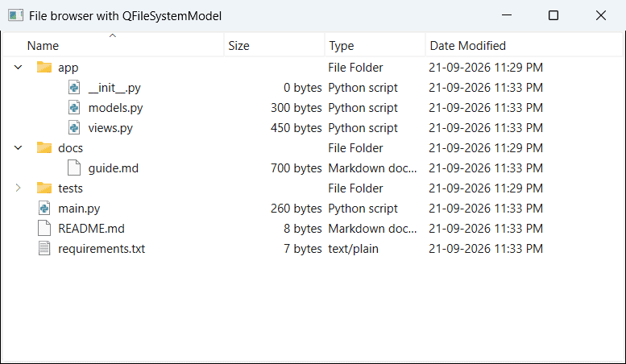This screenshot has height=364, width=626.
Task: Sort by the Type column header
Action: (375, 45)
